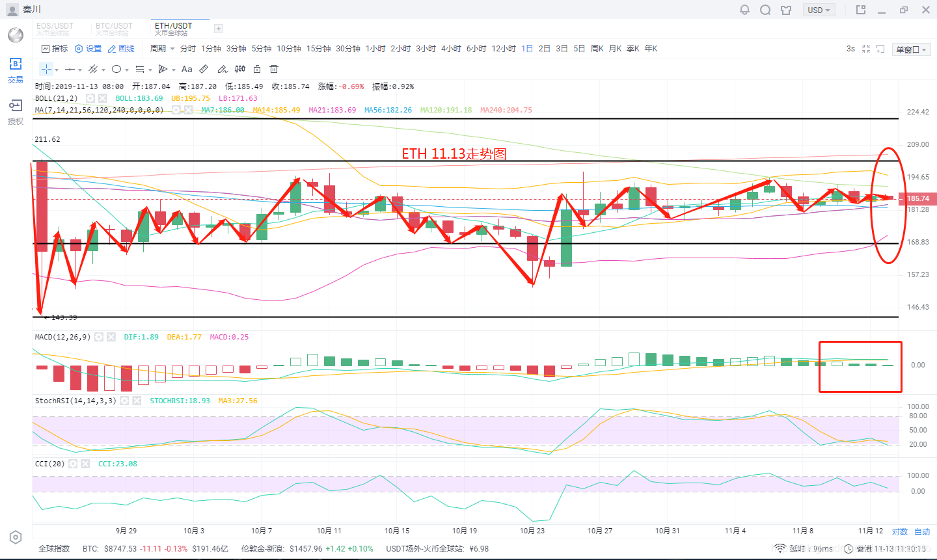The height and width of the screenshot is (560, 937).
Task: Expand crosshair tool dropdown arrow
Action: 57,70
